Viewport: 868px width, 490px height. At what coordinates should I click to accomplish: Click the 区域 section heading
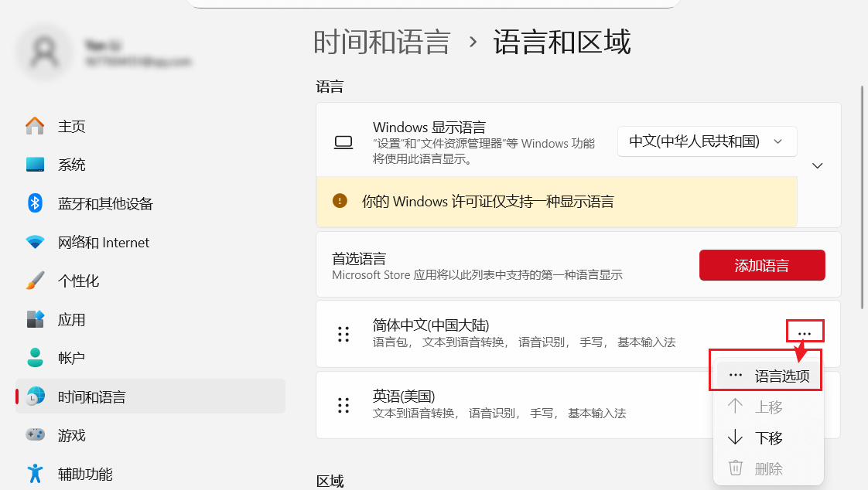tap(330, 481)
